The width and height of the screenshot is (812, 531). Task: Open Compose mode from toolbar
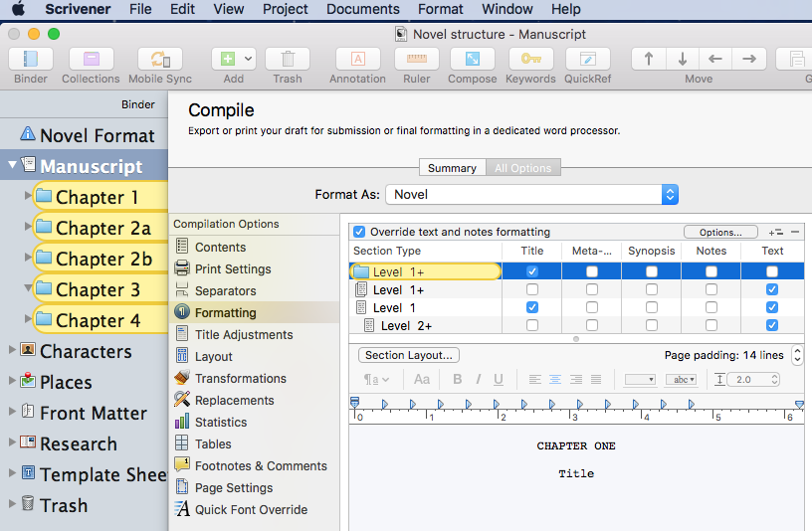click(473, 59)
